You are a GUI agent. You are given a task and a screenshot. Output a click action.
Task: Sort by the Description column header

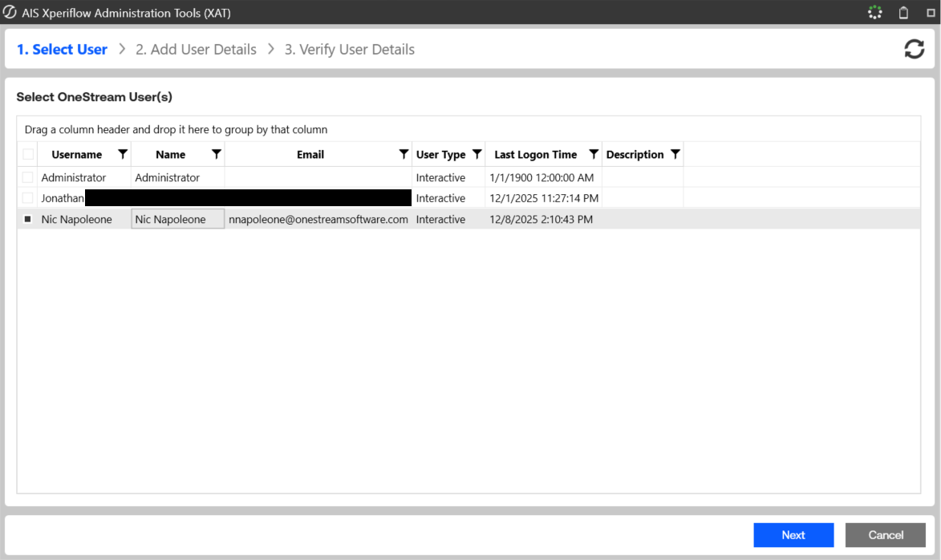click(x=635, y=154)
